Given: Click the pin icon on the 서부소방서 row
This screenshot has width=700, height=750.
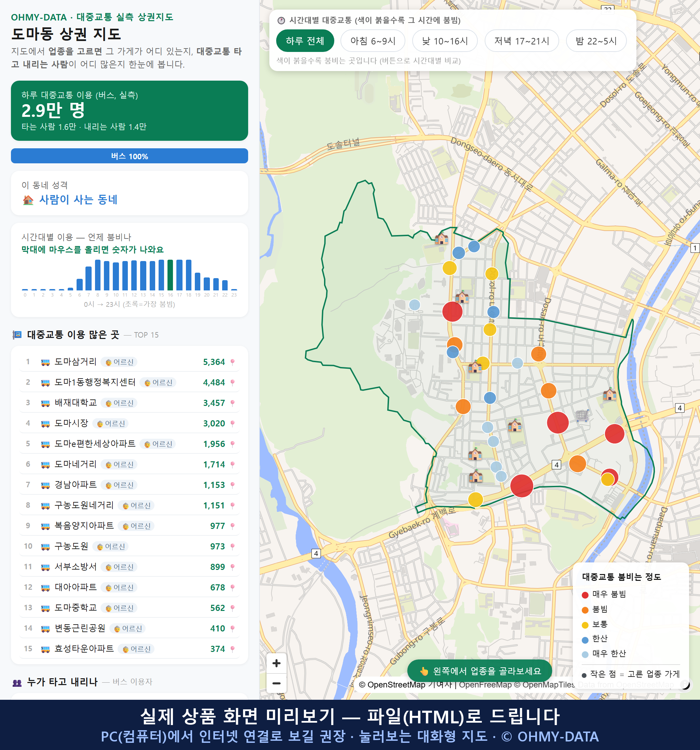Looking at the screenshot, I should (232, 567).
